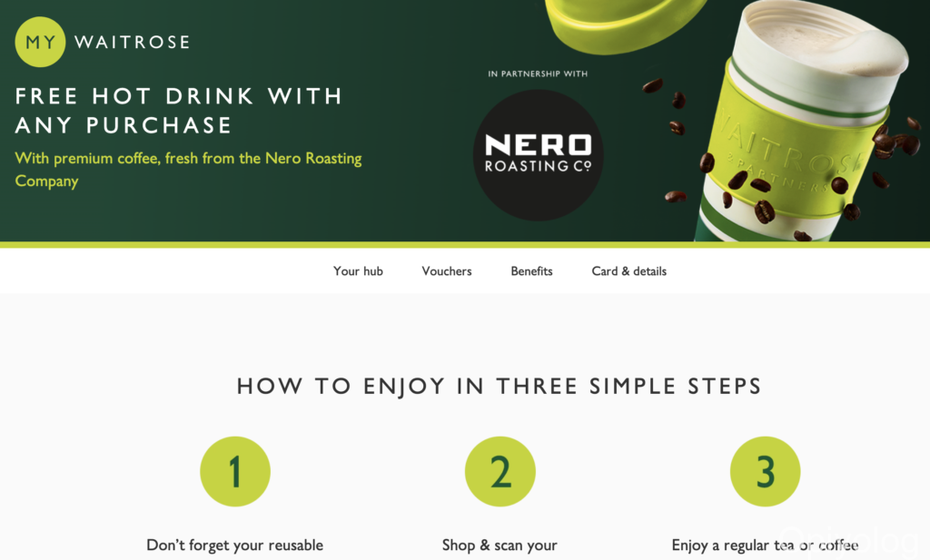Click the step 1 number circle
The image size is (930, 560).
pyautogui.click(x=235, y=472)
